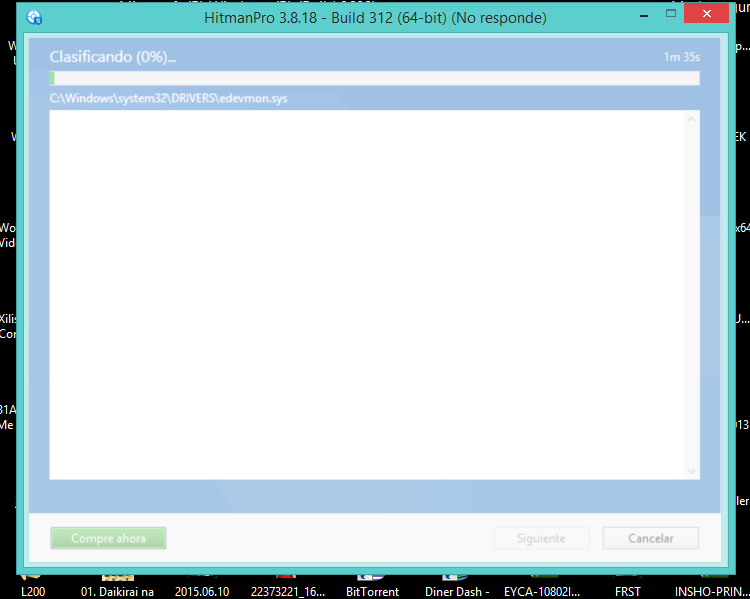This screenshot has height=599, width=750.
Task: Click the results list scroll up arrow
Action: pyautogui.click(x=691, y=119)
